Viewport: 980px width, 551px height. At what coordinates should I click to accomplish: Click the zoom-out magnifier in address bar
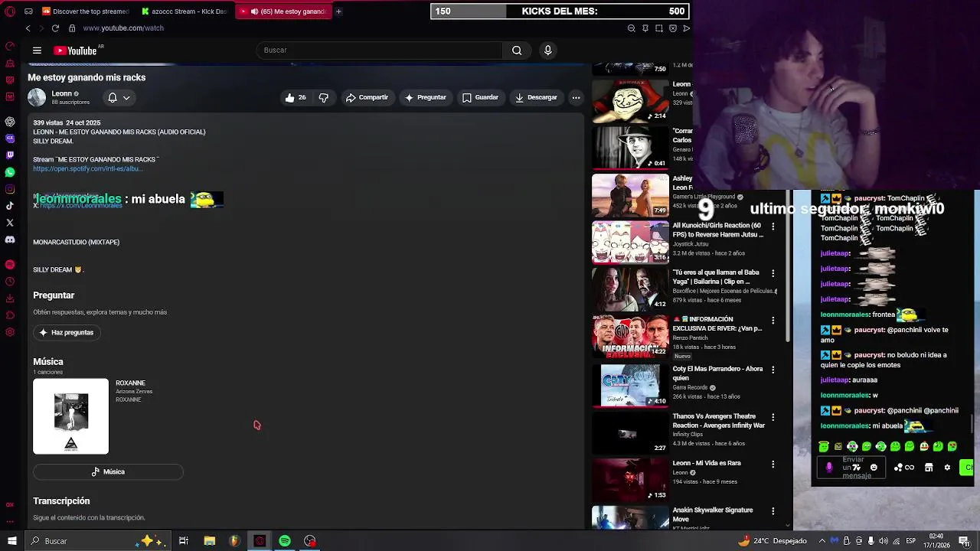631,28
